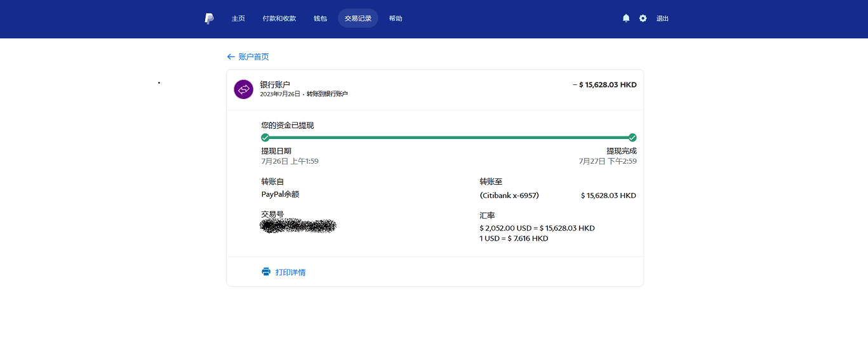868x342 pixels.
Task: Open the 帮助 menu item
Action: point(396,18)
